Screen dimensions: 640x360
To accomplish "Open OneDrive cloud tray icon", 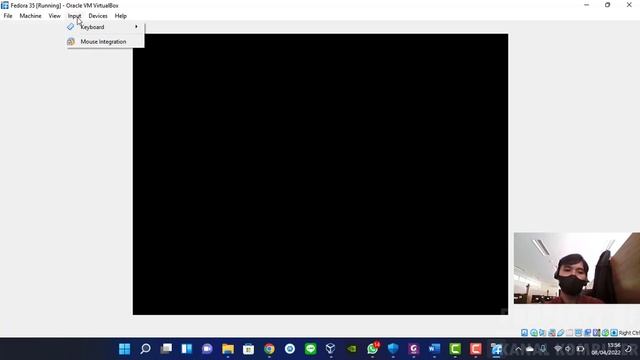I will tap(530, 349).
